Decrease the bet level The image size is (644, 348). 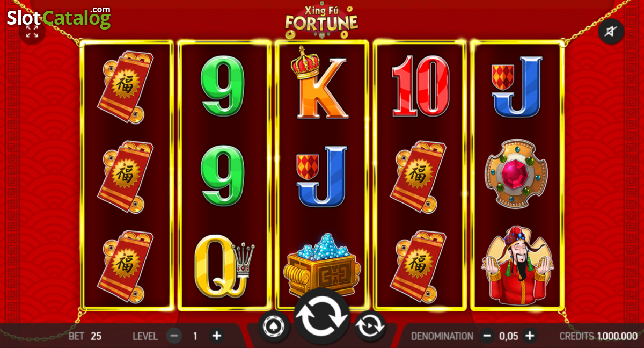click(174, 336)
